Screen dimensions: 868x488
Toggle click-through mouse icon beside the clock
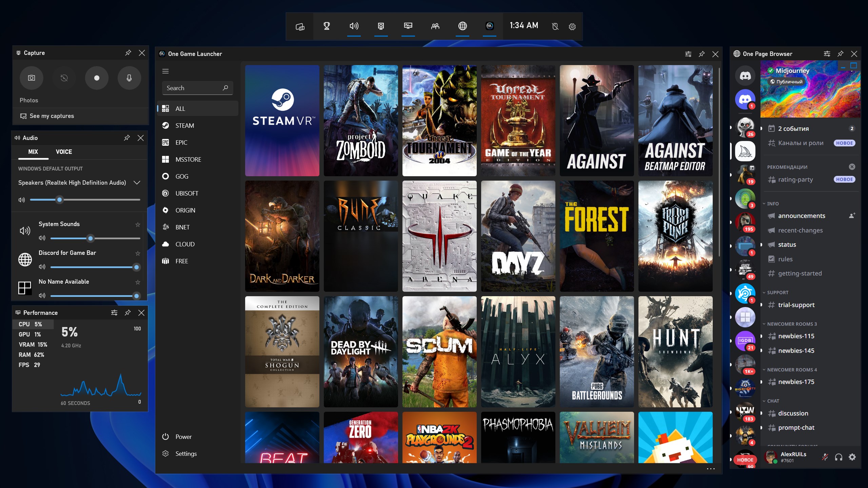point(555,26)
